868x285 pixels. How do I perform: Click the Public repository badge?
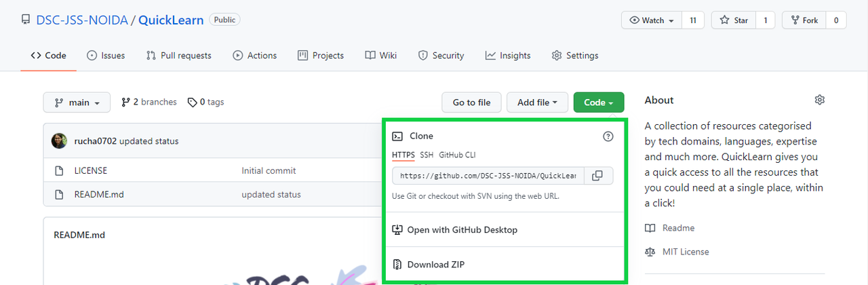click(x=224, y=20)
